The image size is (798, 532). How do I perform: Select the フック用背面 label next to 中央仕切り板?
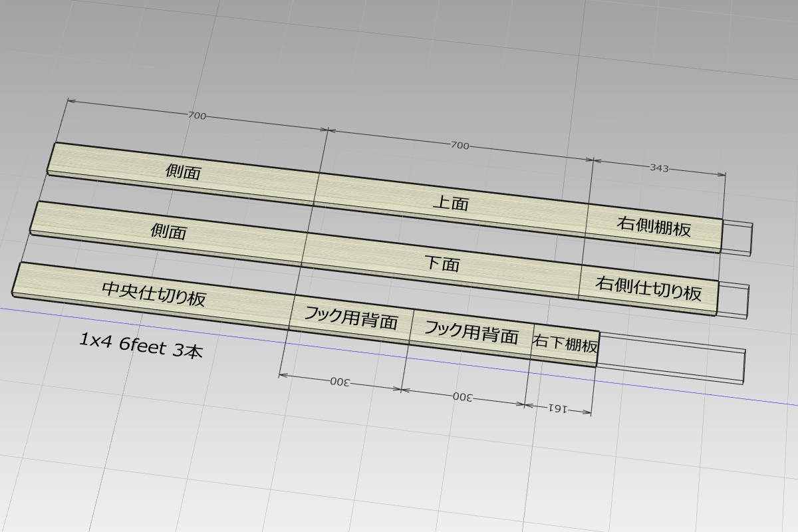tap(351, 319)
